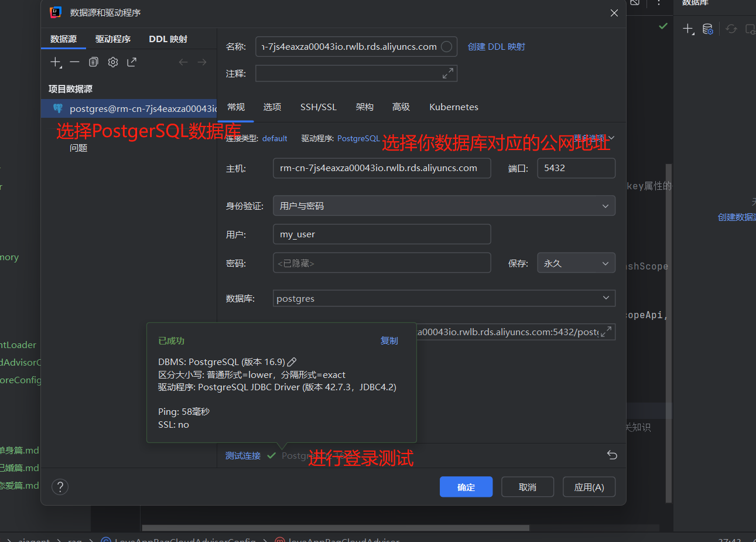Click the 复制 link in success popup
Screen dimensions: 756x542
389,341
